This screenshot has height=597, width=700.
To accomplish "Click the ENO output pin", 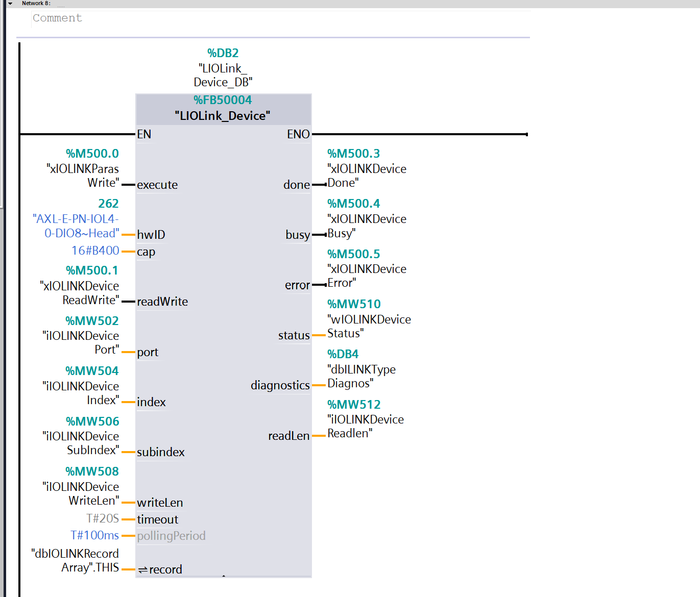I will [298, 134].
